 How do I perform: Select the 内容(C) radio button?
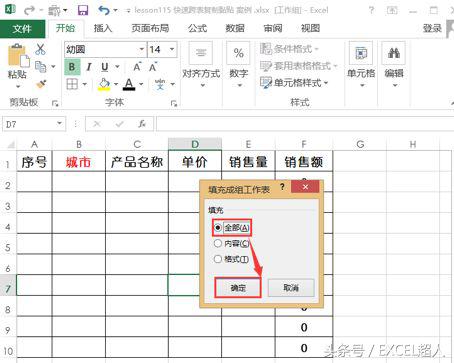tap(218, 243)
